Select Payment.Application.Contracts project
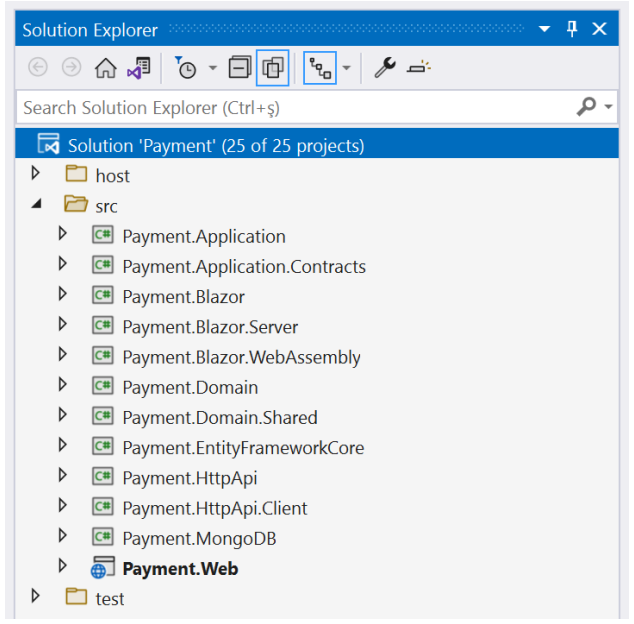 click(x=244, y=267)
